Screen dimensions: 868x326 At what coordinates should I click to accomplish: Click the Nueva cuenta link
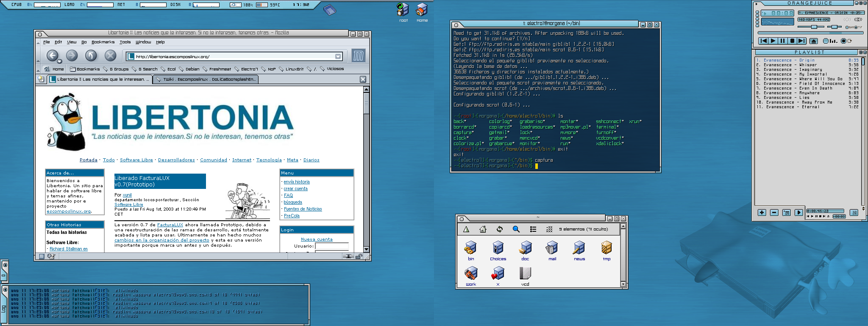click(317, 239)
